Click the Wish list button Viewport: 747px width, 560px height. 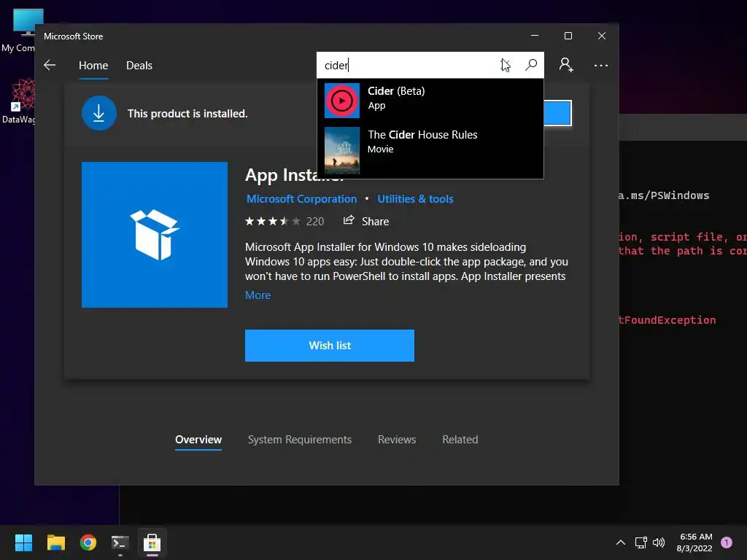pyautogui.click(x=330, y=346)
